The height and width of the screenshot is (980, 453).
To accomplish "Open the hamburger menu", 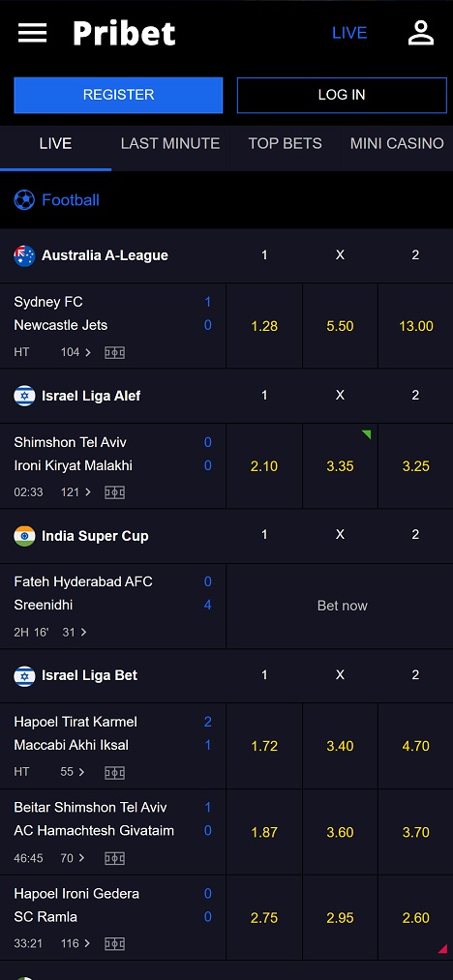I will pyautogui.click(x=33, y=33).
